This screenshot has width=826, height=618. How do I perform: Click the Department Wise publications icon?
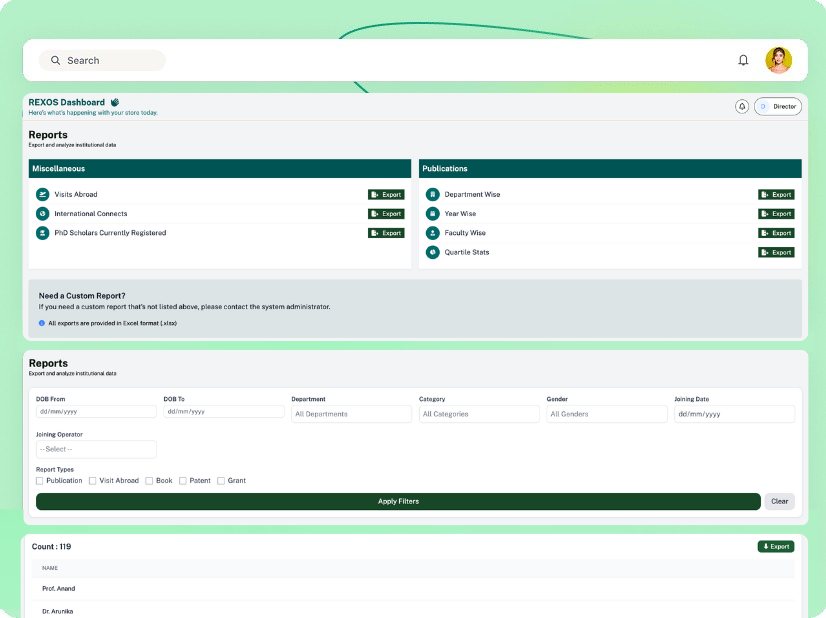click(x=433, y=194)
